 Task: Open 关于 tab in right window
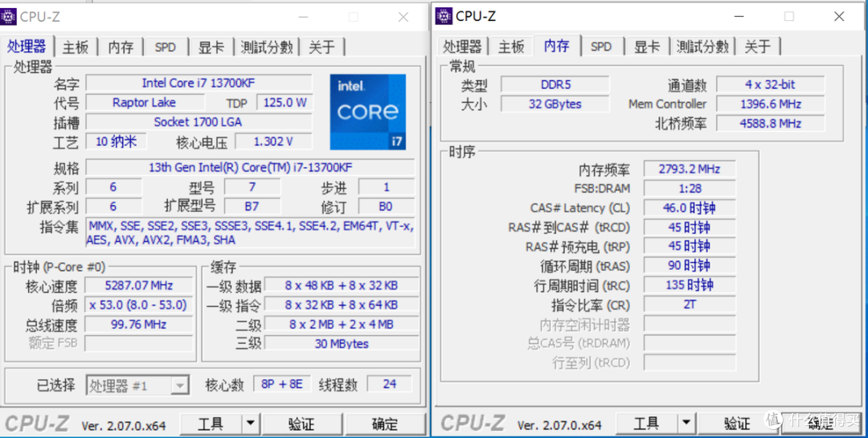point(758,47)
